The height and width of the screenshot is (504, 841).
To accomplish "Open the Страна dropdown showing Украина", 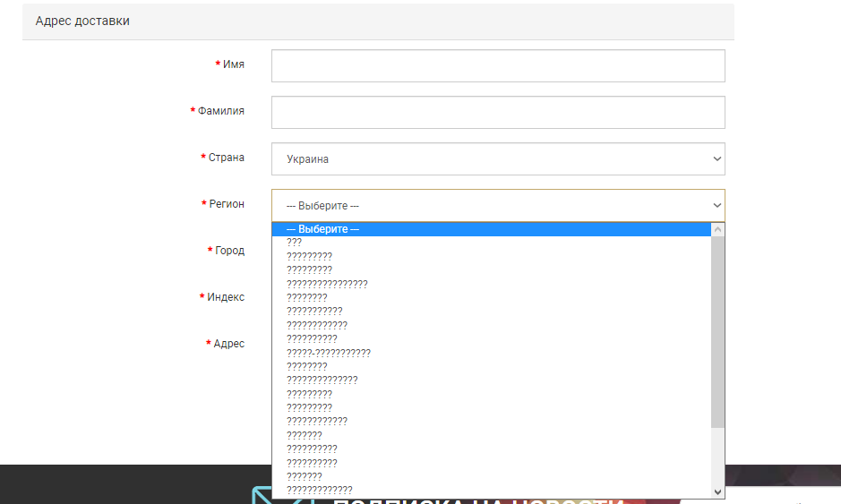I will coord(498,158).
